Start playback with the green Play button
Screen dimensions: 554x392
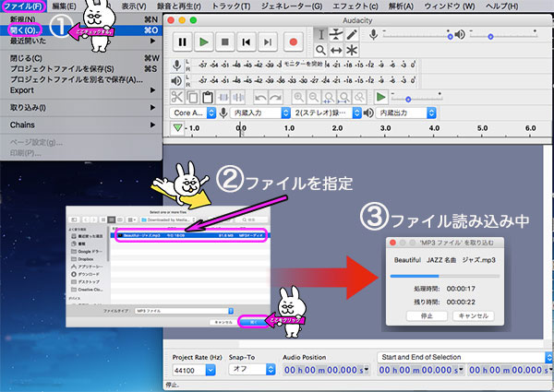[x=204, y=42]
